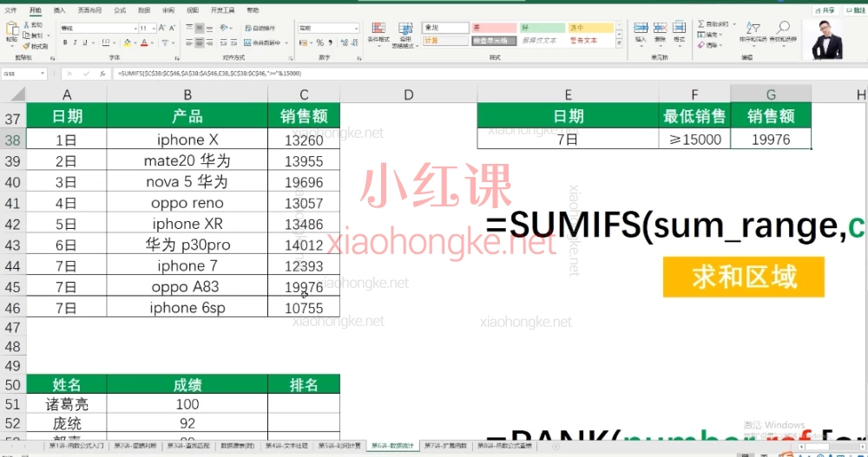This screenshot has width=868, height=457.
Task: Increase font size with larger A icon
Action: point(161,28)
